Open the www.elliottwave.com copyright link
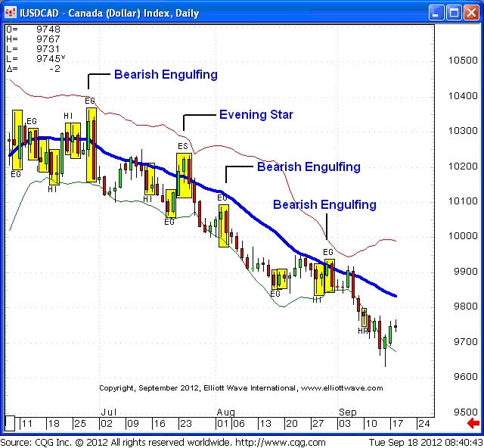The height and width of the screenshot is (448, 484). (x=343, y=388)
